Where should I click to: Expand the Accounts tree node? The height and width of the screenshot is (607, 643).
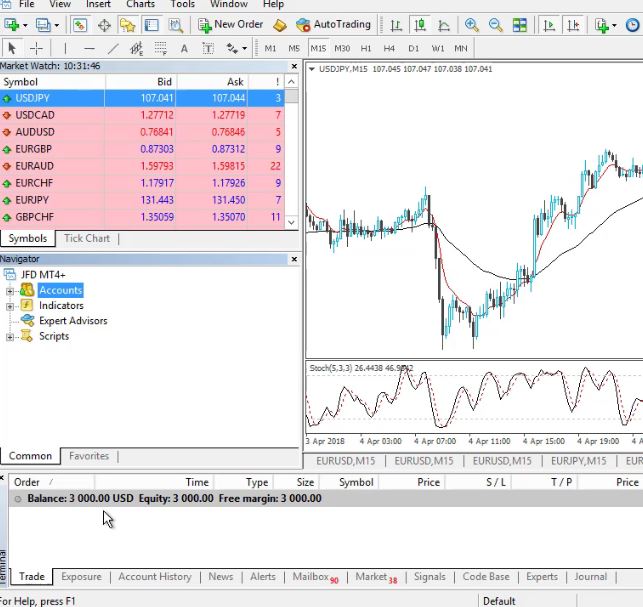click(x=9, y=291)
